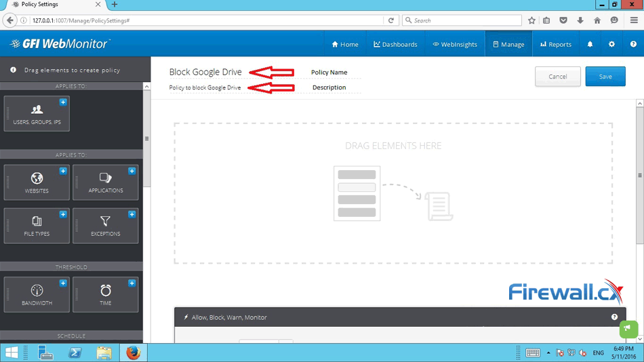Open the Firefox hamburger menu
The width and height of the screenshot is (644, 362).
[x=634, y=20]
